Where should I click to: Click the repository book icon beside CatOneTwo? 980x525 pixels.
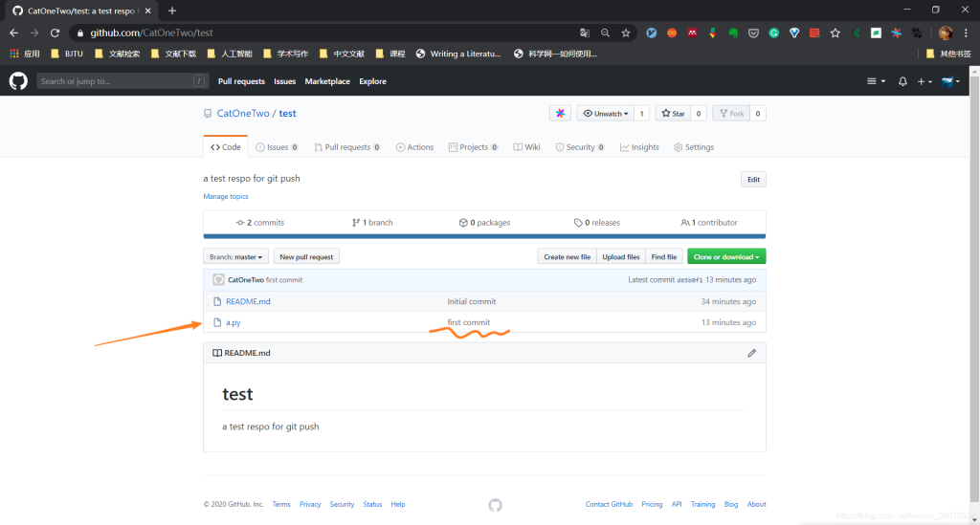(x=208, y=114)
